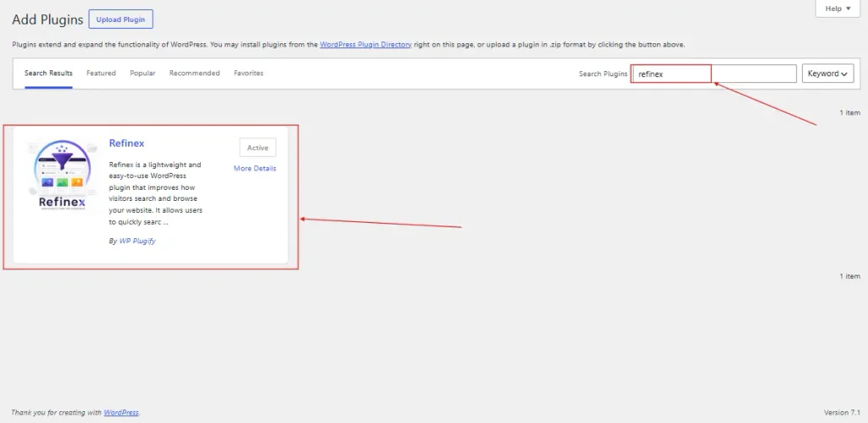
Task: Open the Help dropdown panel
Action: point(837,8)
